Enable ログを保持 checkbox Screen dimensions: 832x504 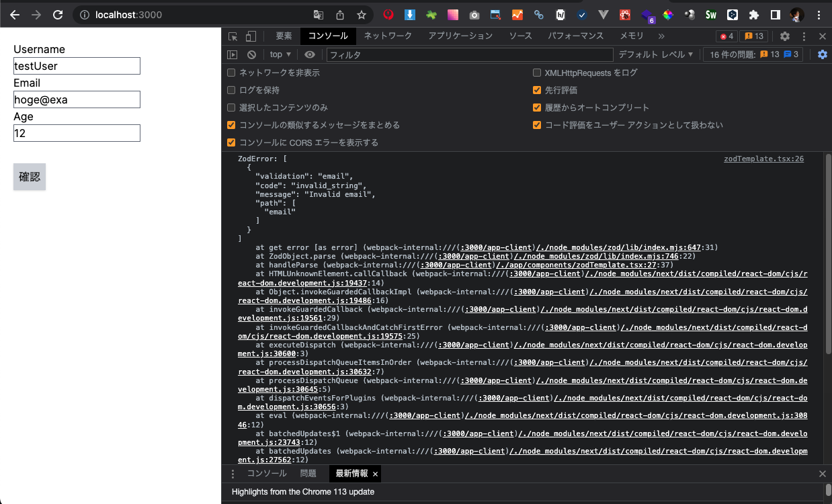(231, 90)
